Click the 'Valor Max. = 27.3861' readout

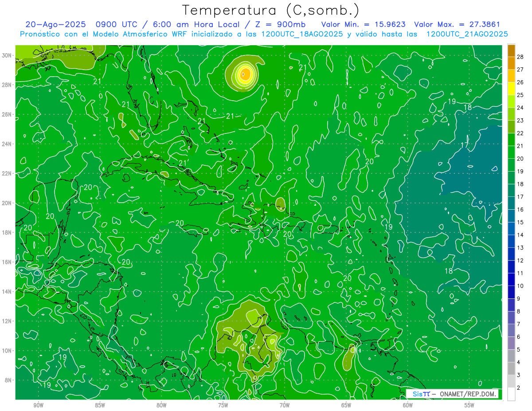(458, 24)
